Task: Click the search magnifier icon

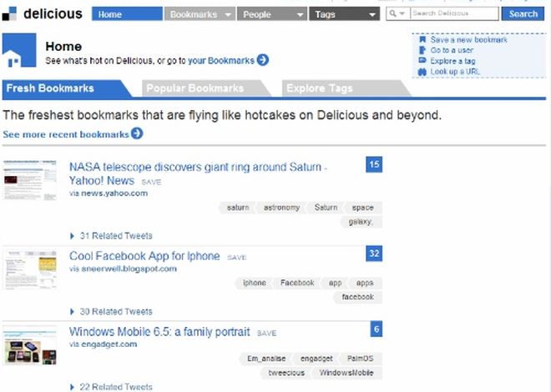Action: [393, 13]
